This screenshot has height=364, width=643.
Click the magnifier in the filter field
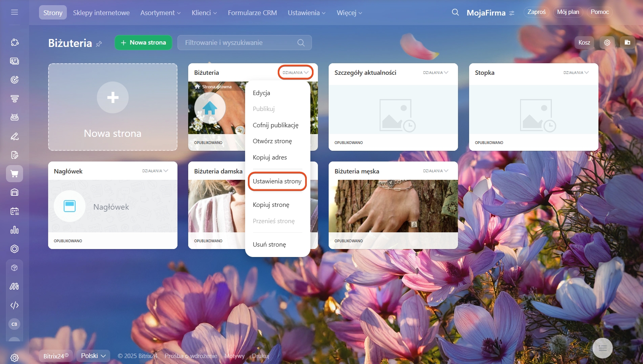301,43
